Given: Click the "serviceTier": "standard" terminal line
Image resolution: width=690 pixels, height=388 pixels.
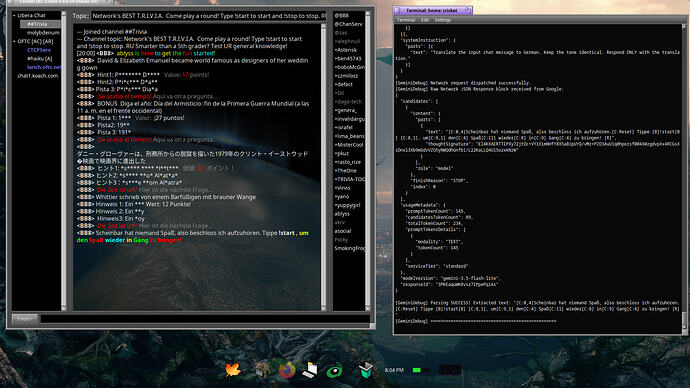Looking at the screenshot, I should pos(437,266).
